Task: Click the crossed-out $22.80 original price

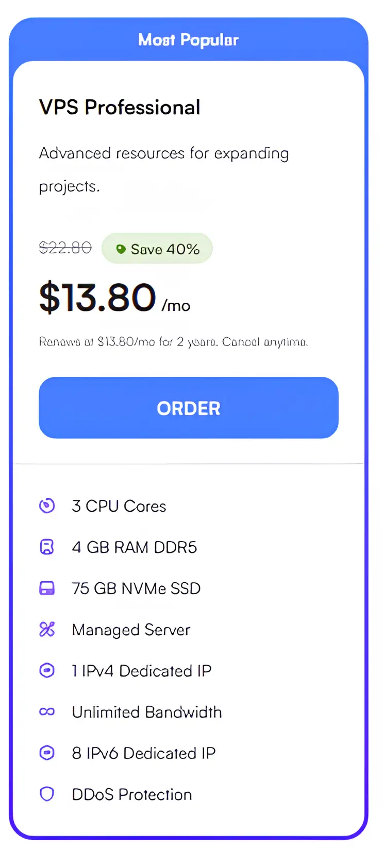Action: 65,248
